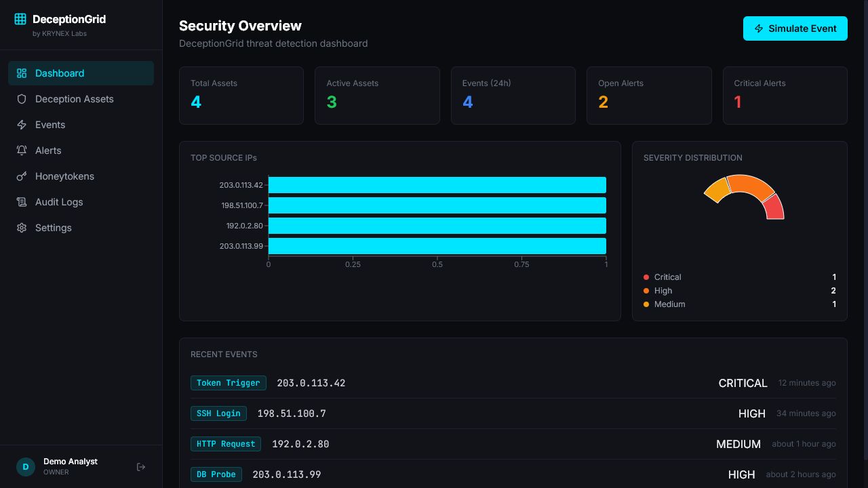
Task: Click the red critical segment of gauge
Action: [x=774, y=207]
